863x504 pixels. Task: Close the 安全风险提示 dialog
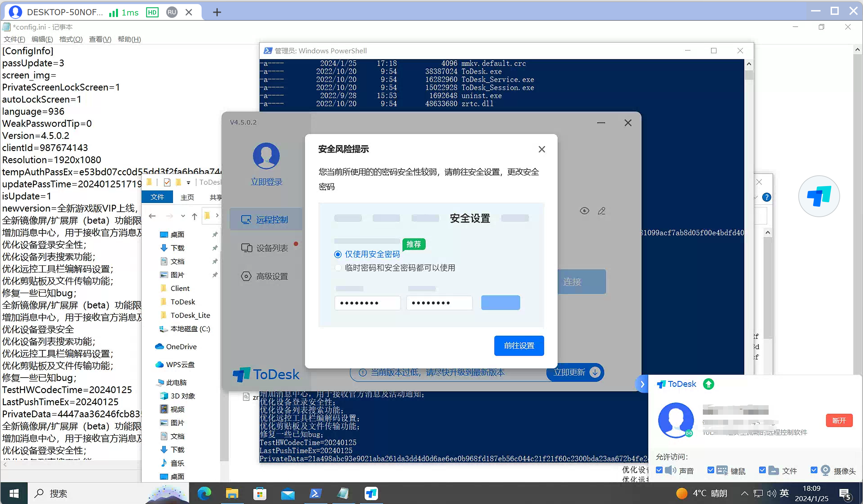pos(541,149)
